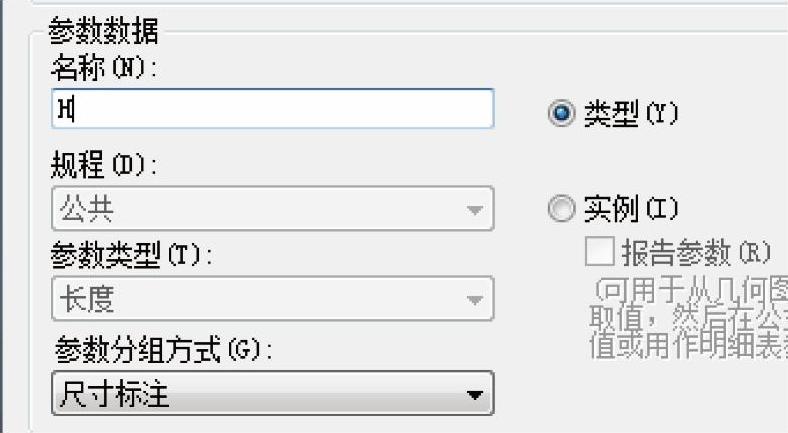This screenshot has width=788, height=433.
Task: Select the 类型(Y) radio button
Action: tap(561, 113)
